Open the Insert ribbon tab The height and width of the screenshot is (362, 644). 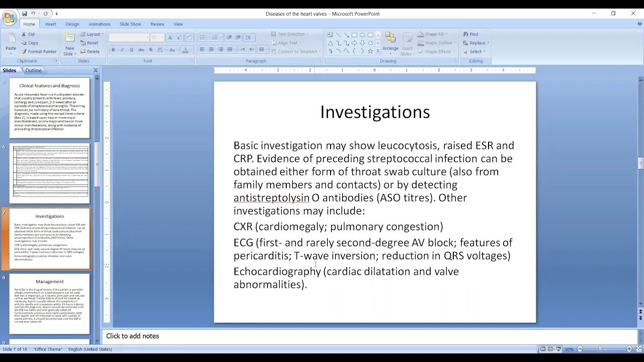[50, 24]
